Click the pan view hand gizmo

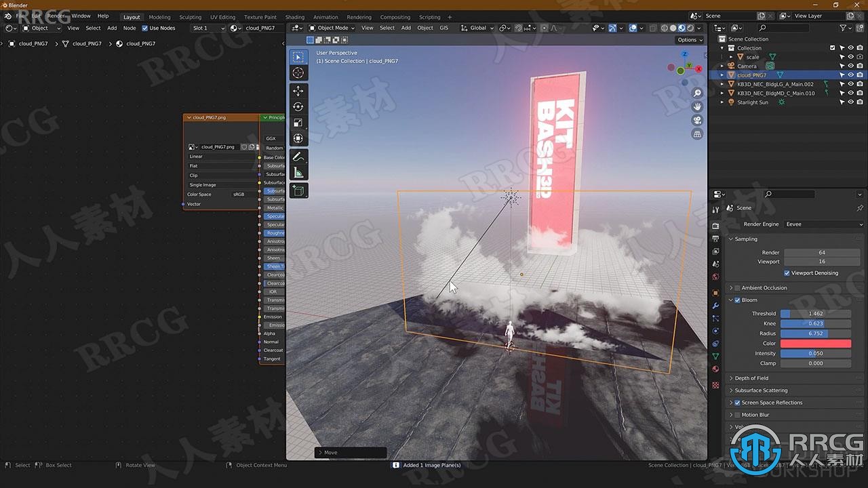[696, 106]
